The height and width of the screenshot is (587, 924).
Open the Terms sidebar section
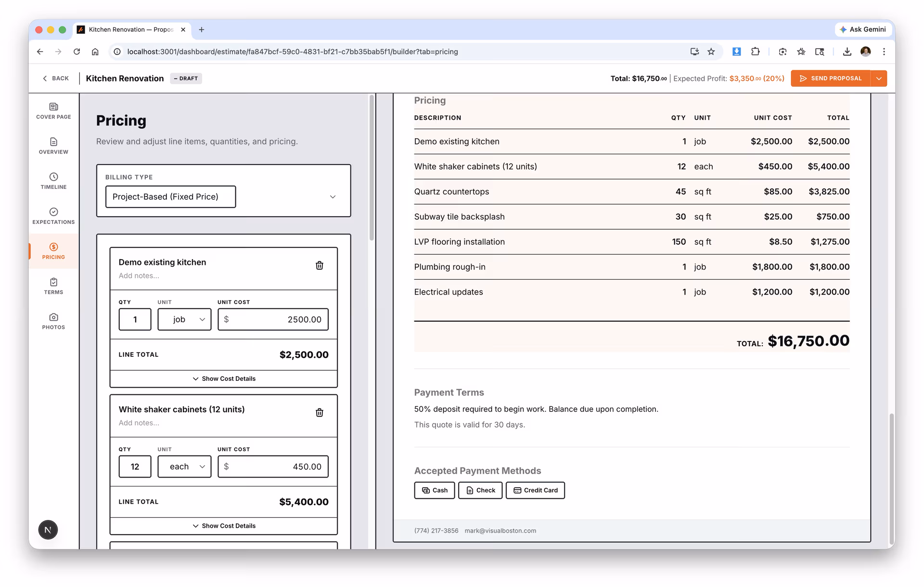53,286
